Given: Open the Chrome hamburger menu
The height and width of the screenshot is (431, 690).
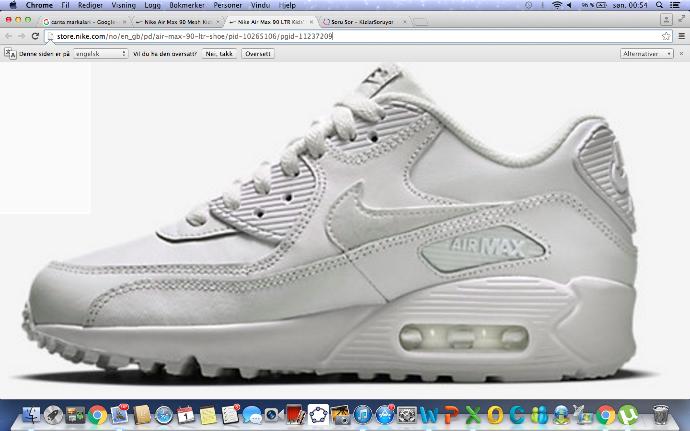Looking at the screenshot, I should pyautogui.click(x=681, y=36).
